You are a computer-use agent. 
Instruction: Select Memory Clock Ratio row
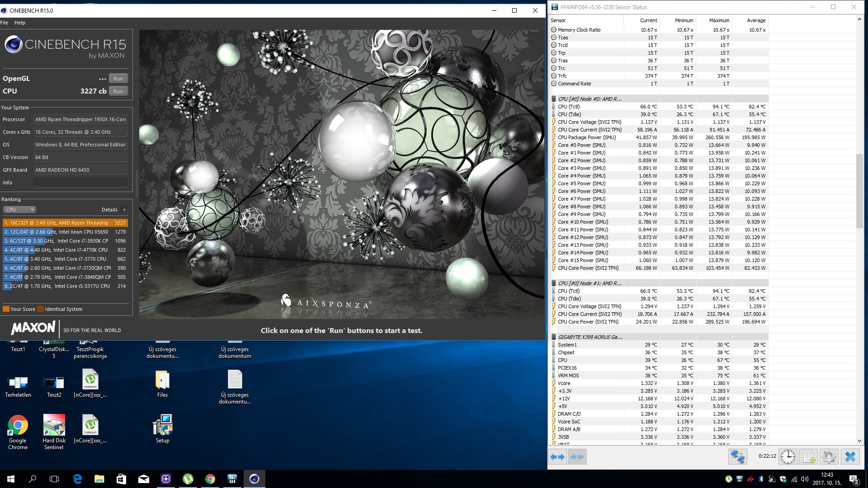[659, 30]
